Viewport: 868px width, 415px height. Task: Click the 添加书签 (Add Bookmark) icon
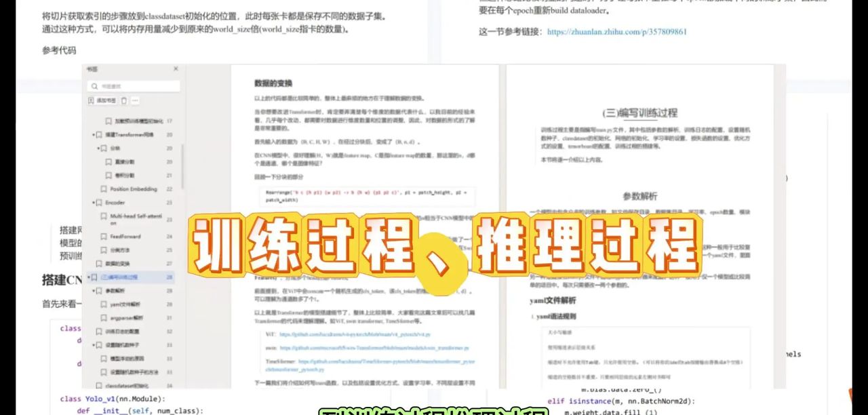click(x=91, y=100)
